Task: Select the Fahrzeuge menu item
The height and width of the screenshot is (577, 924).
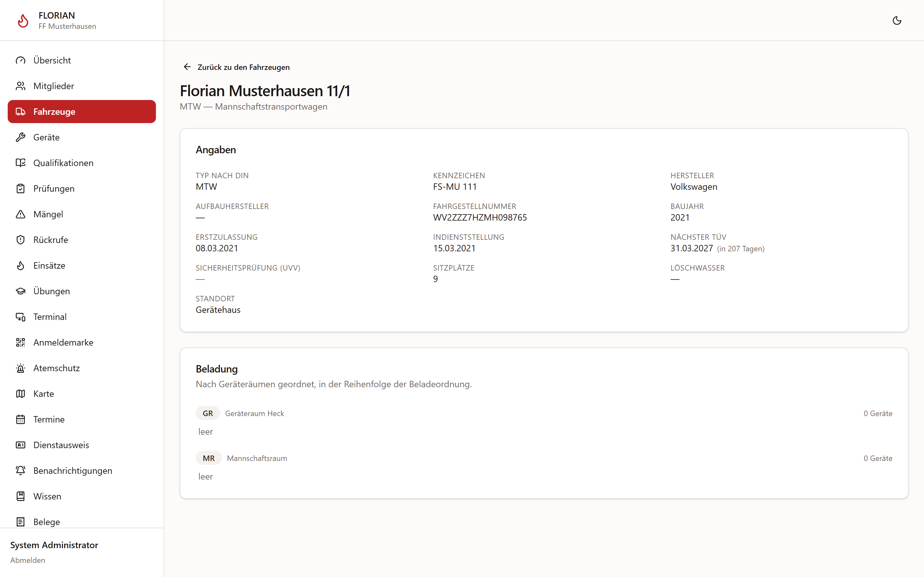Action: [82, 112]
